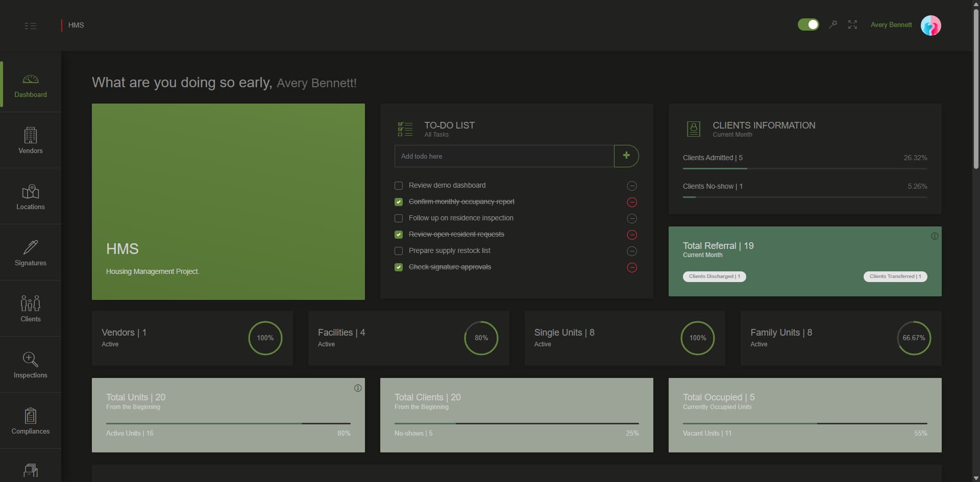Click the plus button to add a todo
Image resolution: width=980 pixels, height=482 pixels.
click(x=626, y=156)
